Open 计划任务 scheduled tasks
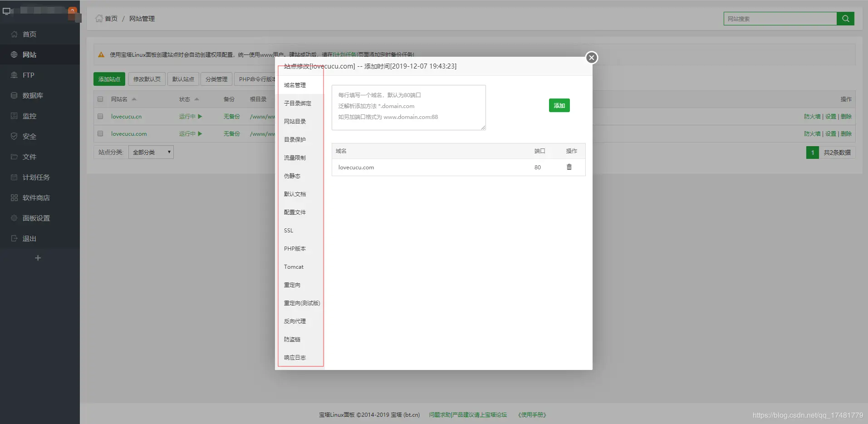868x424 pixels. (35, 177)
